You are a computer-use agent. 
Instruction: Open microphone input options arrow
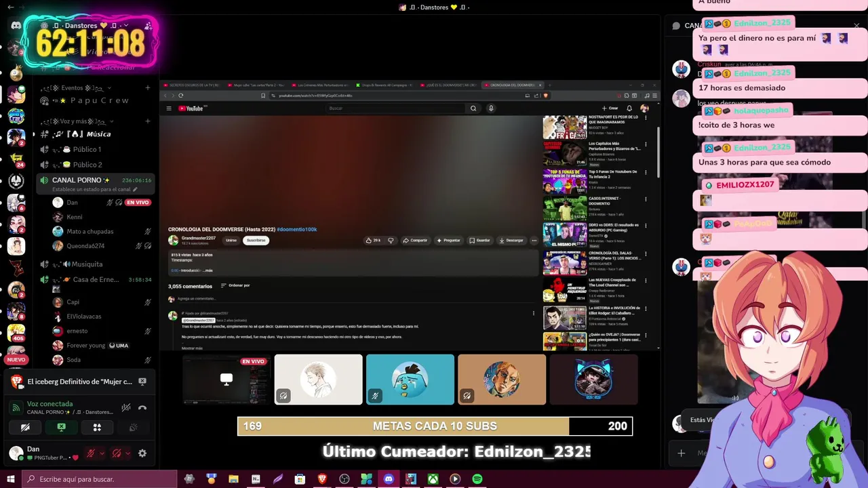[x=102, y=453]
